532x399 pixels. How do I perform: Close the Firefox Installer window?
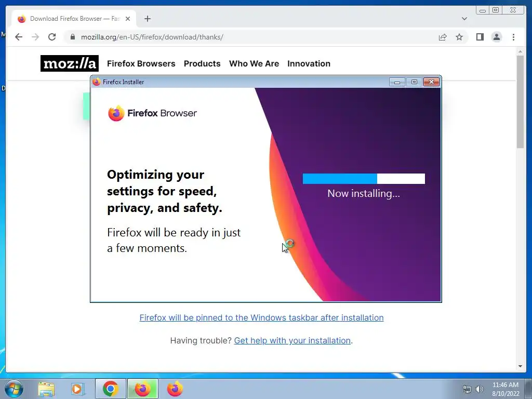pos(431,82)
